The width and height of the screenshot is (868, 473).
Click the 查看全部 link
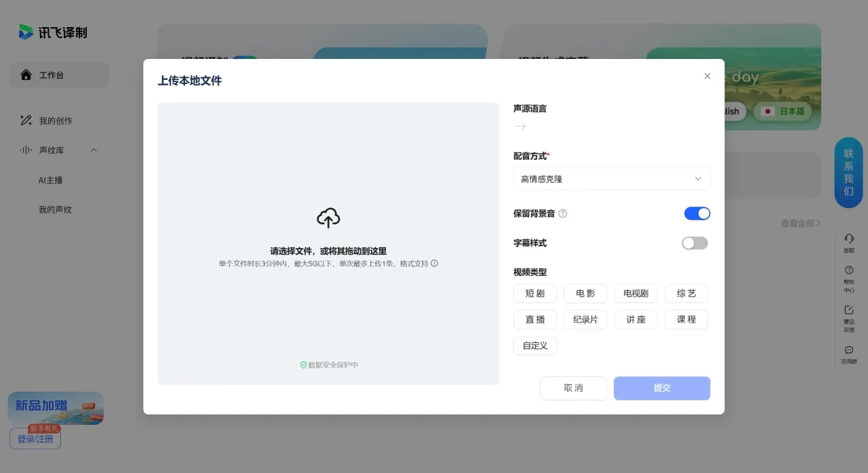tap(801, 223)
